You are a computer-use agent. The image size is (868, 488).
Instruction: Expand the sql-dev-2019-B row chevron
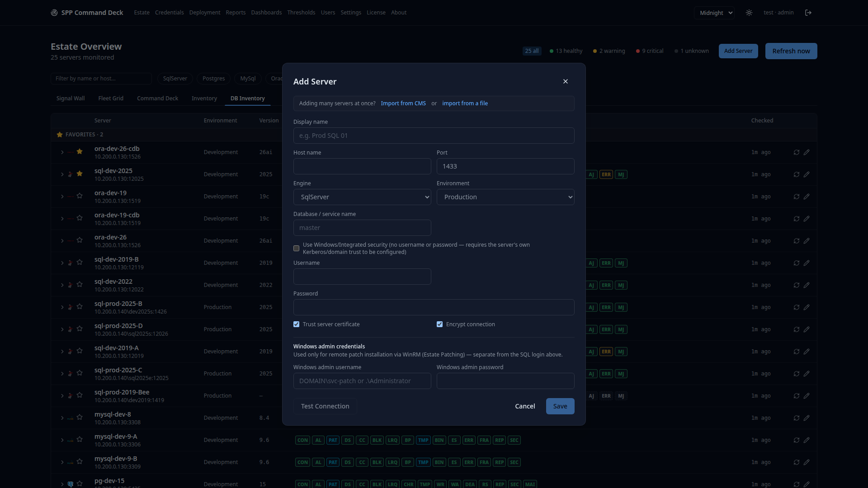(x=62, y=263)
